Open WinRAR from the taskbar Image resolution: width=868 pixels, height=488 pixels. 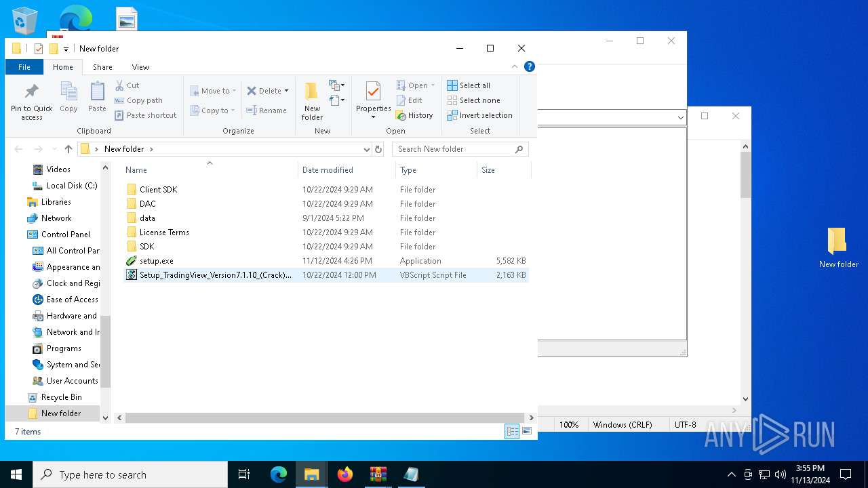pyautogui.click(x=378, y=474)
